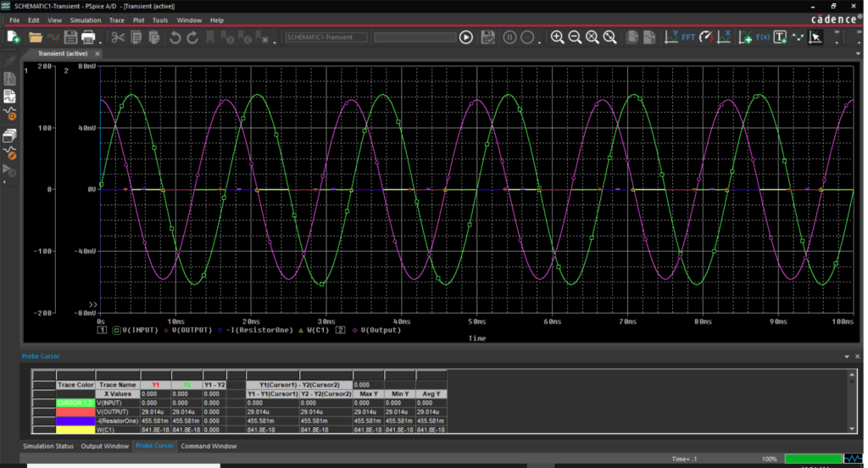Open tab list dropdown arrow at right
Screen dimensions: 868x468
click(x=858, y=53)
